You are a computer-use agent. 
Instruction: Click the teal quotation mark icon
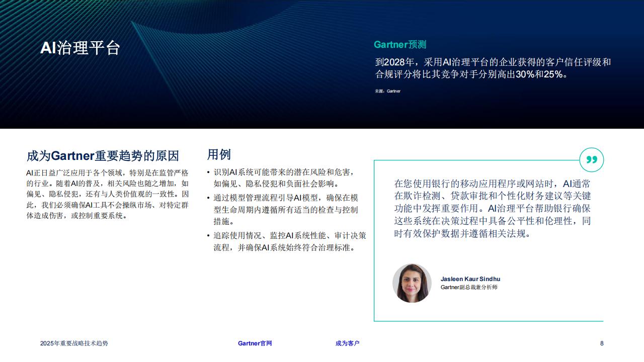[x=592, y=160]
